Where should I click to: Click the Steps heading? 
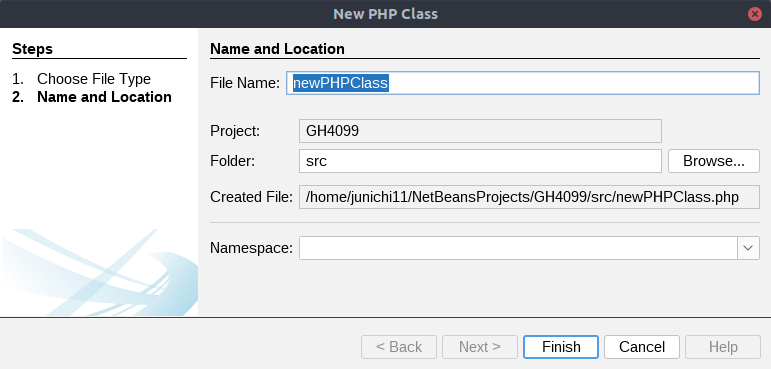[x=32, y=49]
